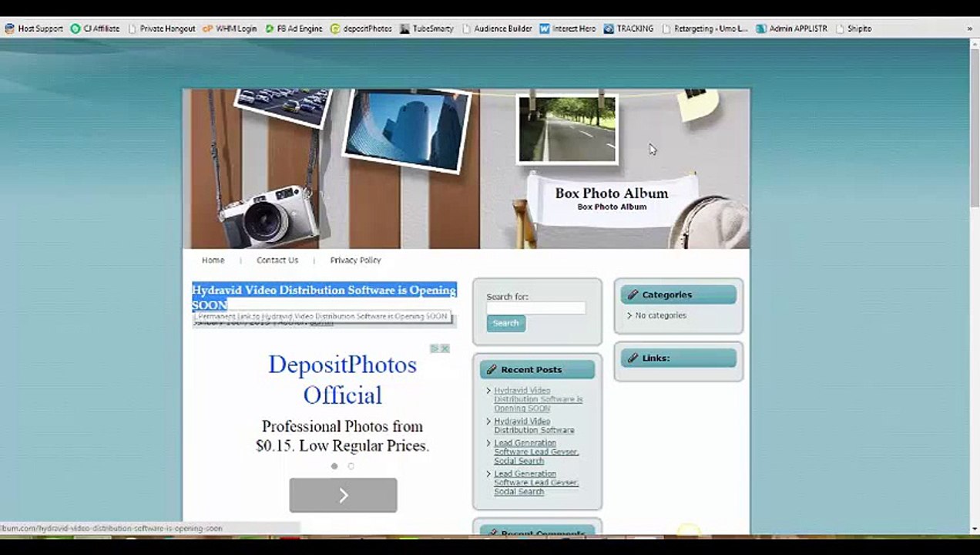Open the Interest Hero bookmark
Image resolution: width=980 pixels, height=555 pixels.
[x=568, y=29]
